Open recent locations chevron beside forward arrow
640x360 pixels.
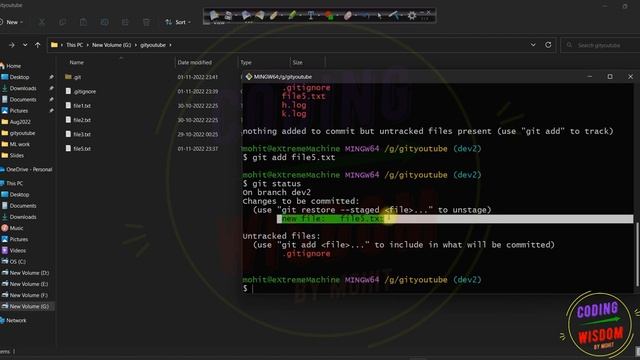tap(25, 45)
